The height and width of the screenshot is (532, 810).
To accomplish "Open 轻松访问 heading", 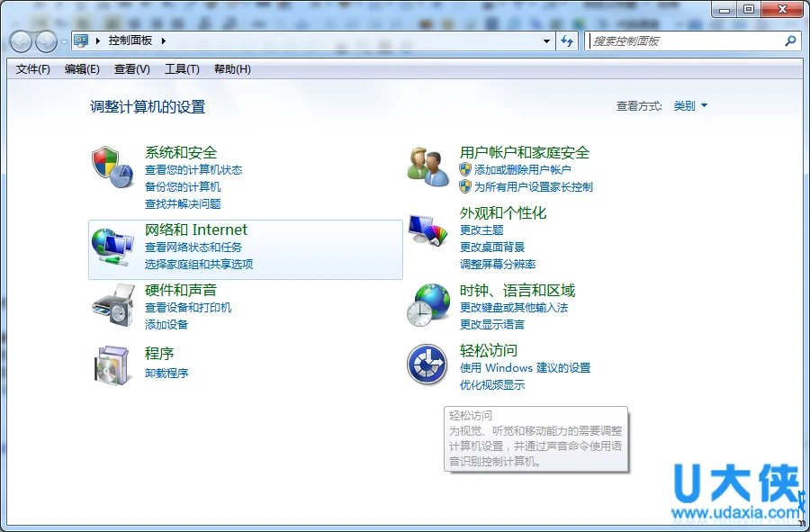I will point(488,350).
